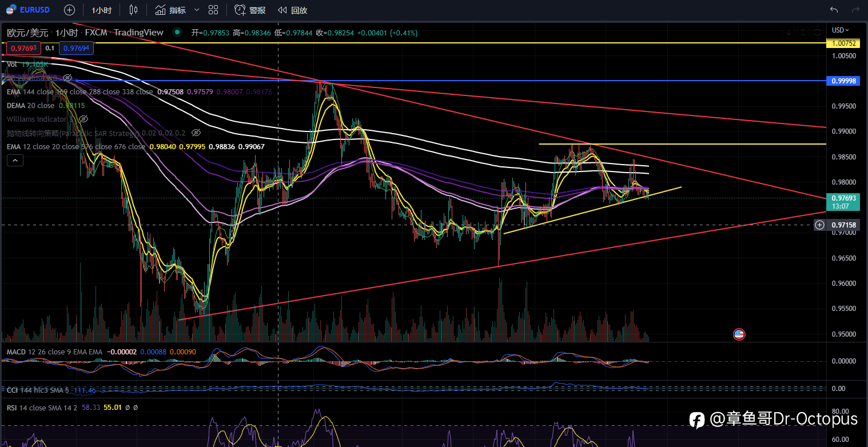
Task: Undo the last chart action
Action: (834, 10)
